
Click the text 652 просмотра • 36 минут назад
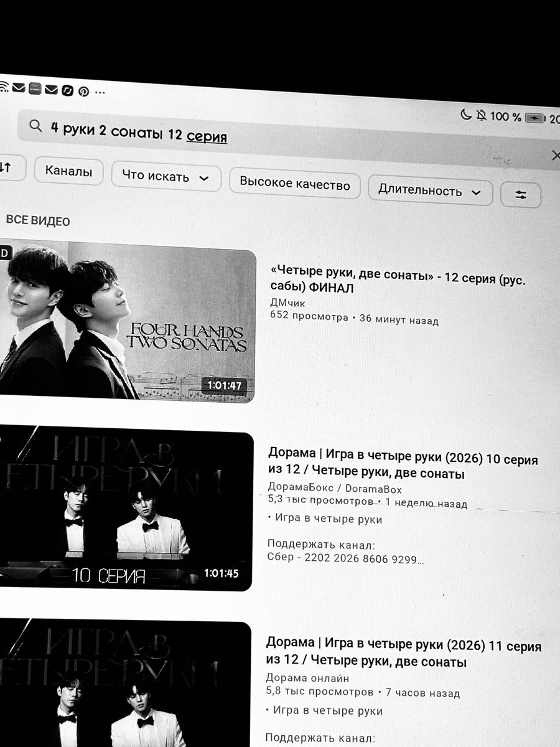point(354,319)
